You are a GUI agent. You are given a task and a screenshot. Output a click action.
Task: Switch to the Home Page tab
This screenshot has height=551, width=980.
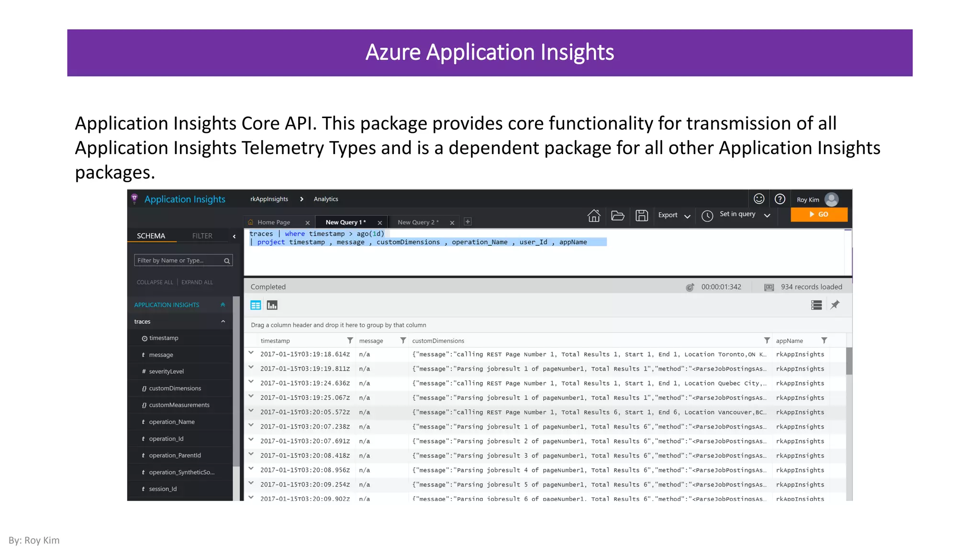(274, 222)
